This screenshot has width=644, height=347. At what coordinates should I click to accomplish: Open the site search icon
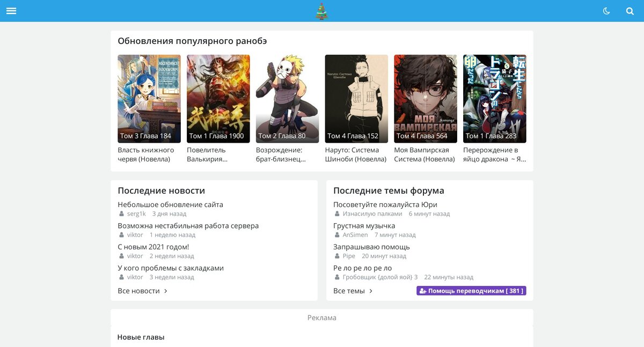629,11
